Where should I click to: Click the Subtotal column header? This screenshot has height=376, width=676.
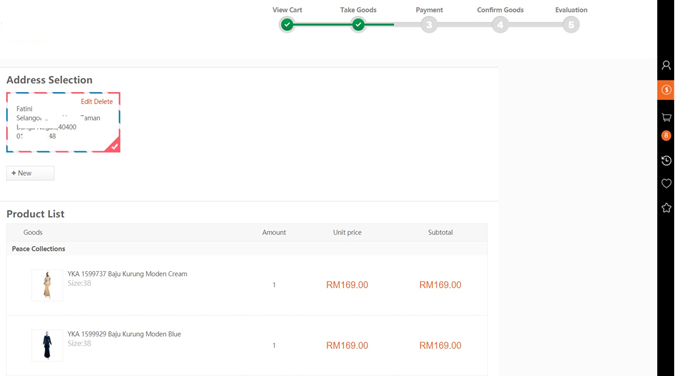(440, 232)
